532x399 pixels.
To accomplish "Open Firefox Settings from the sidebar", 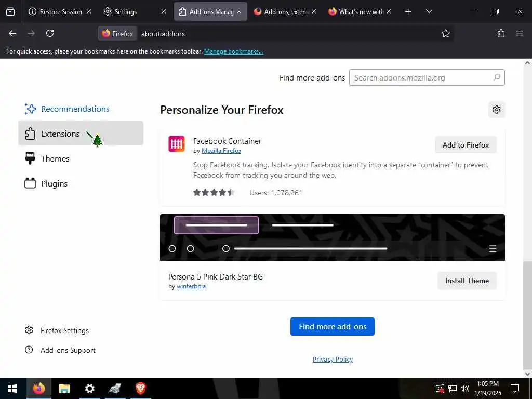I will coord(64,330).
